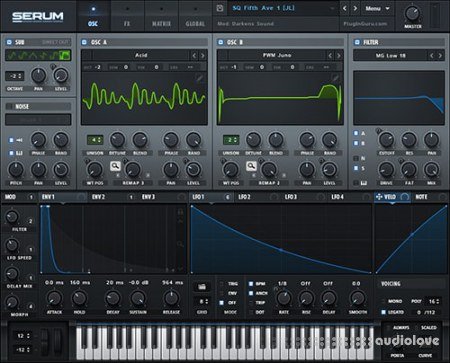This screenshot has height=363, width=450.
Task: Select next OSC A wavetable arrow
Action: click(x=203, y=55)
